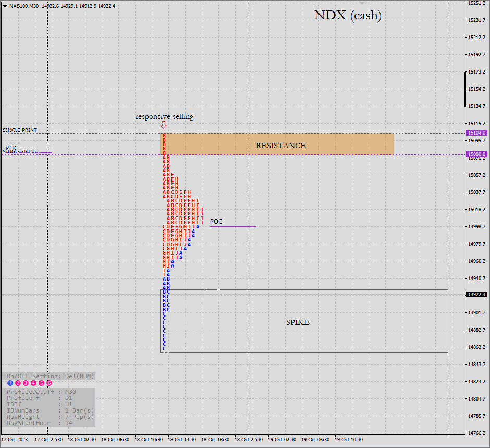Click the On/Off Setting: Del(NUM) label

click(51, 376)
